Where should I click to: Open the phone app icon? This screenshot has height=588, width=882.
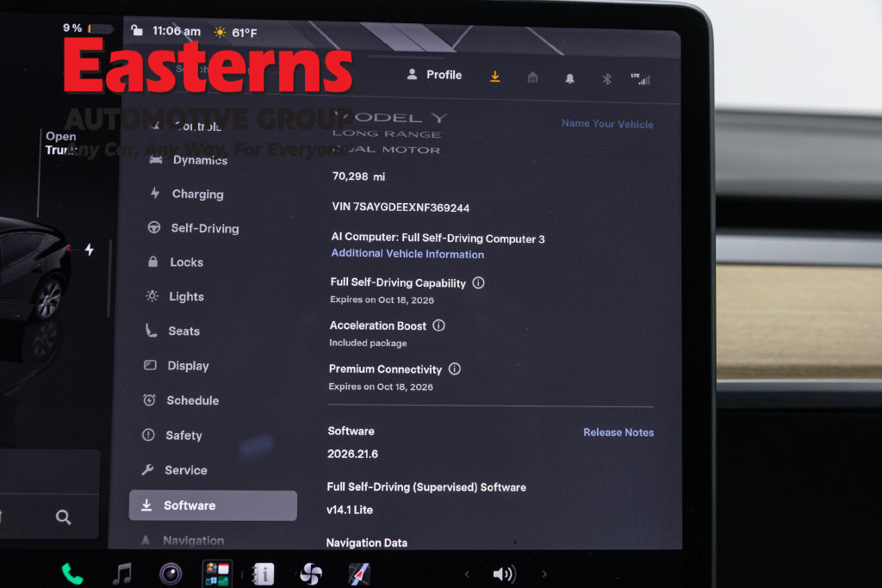pyautogui.click(x=72, y=573)
